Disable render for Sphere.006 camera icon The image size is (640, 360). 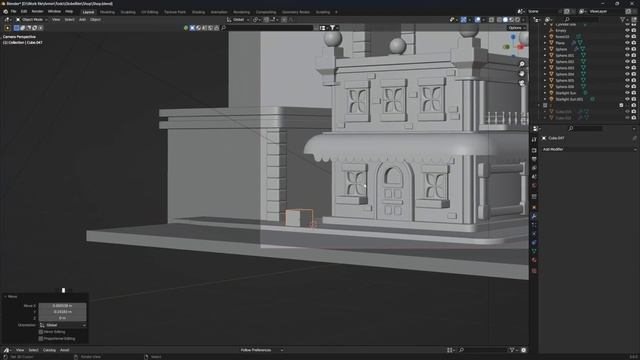[634, 87]
